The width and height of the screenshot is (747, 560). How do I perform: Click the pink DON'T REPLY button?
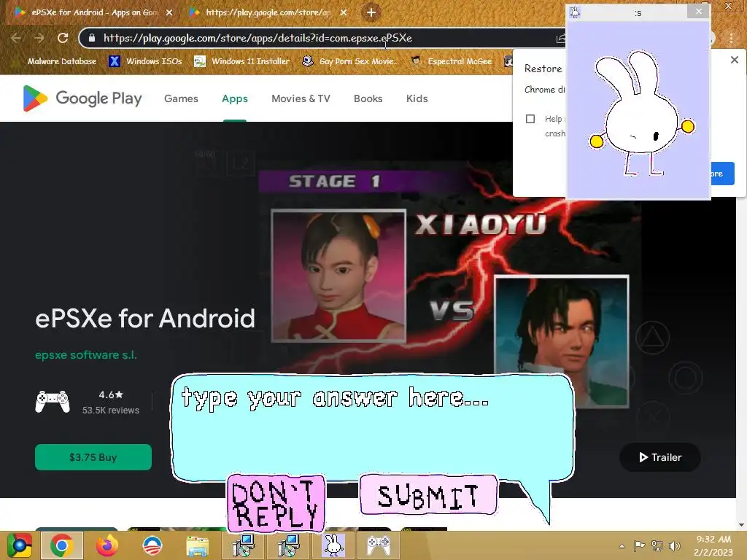pos(276,503)
